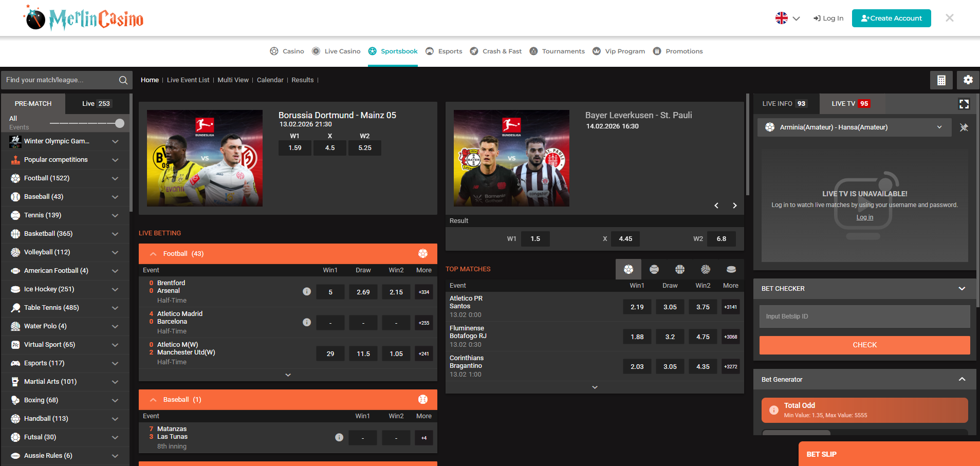Open Tournaments menu item

pyautogui.click(x=557, y=51)
